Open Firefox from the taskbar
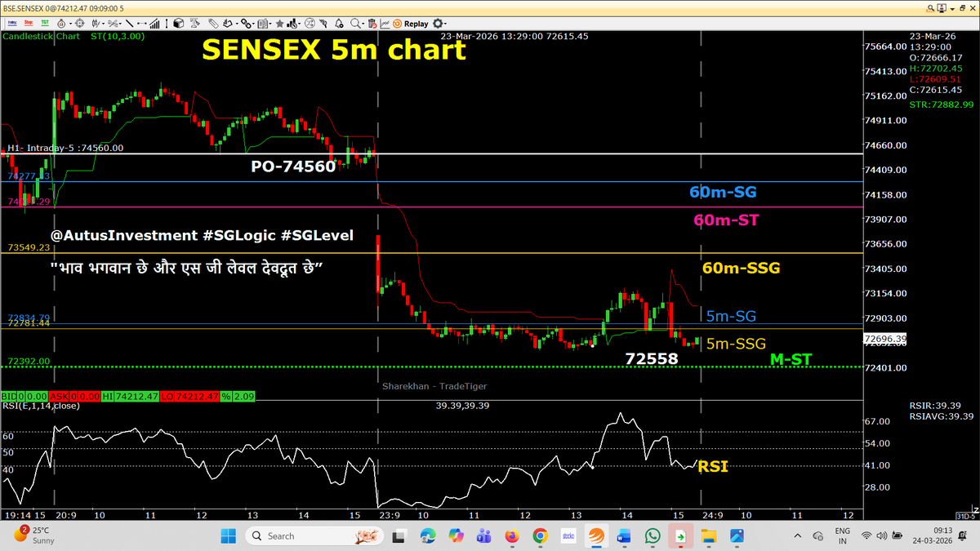Image resolution: width=980 pixels, height=551 pixels. tap(512, 535)
